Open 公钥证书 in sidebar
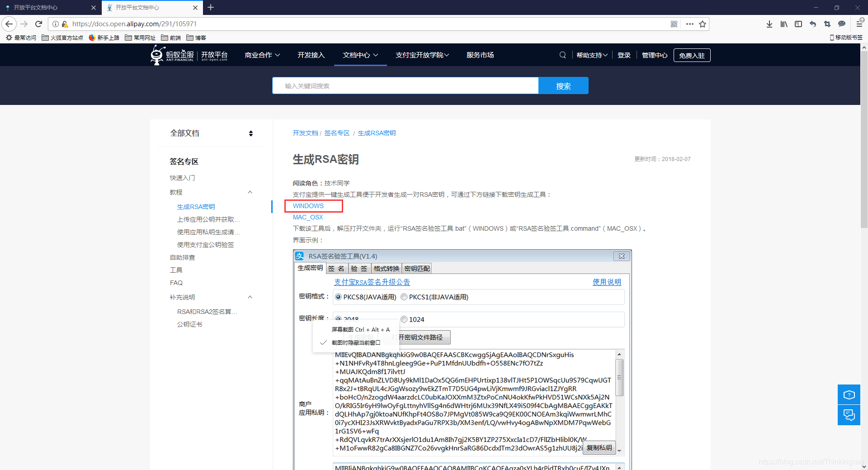The height and width of the screenshot is (470, 868). coord(189,324)
